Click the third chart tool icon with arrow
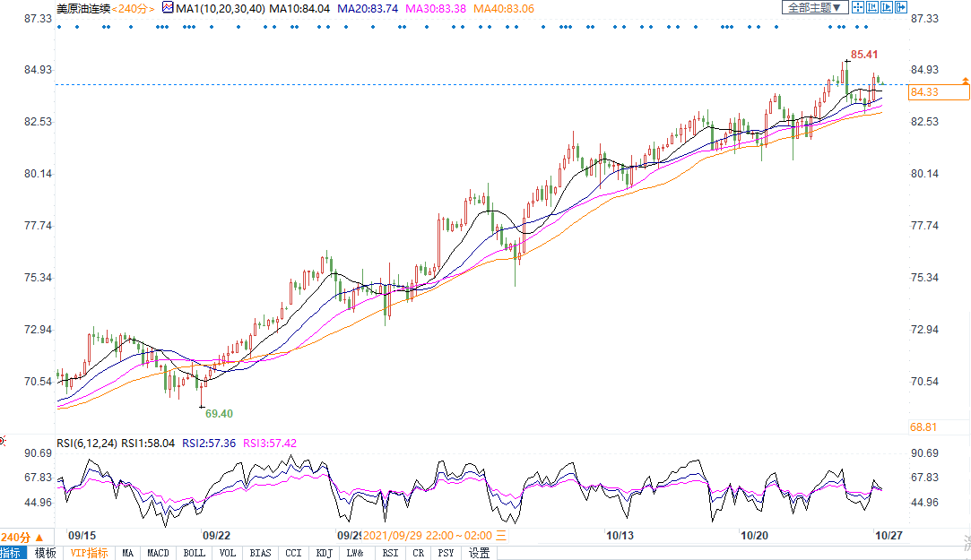This screenshot has width=971, height=560. [888, 7]
